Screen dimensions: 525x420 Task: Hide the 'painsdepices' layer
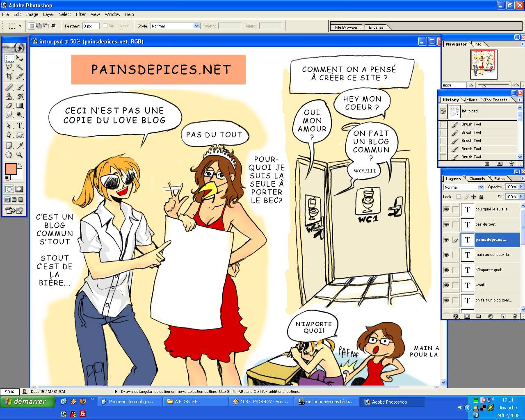pos(446,240)
